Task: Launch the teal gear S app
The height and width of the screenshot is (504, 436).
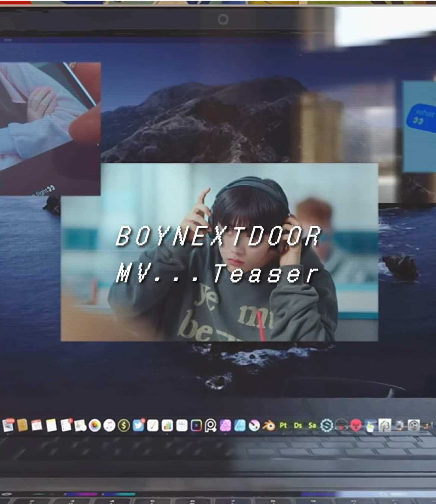Action: pos(326,425)
